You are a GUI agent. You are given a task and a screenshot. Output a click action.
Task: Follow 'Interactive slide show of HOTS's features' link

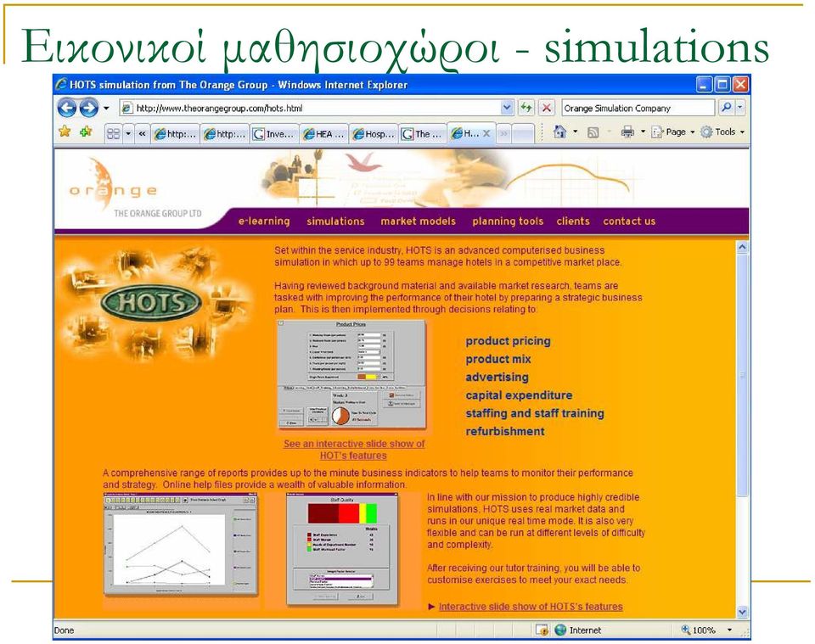(x=530, y=607)
